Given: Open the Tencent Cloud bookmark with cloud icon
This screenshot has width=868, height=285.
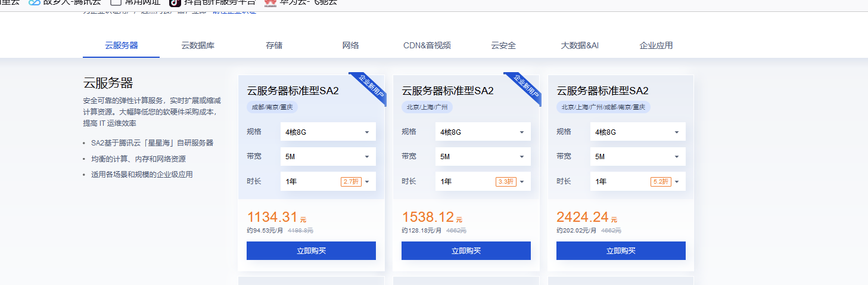Looking at the screenshot, I should click(35, 2).
